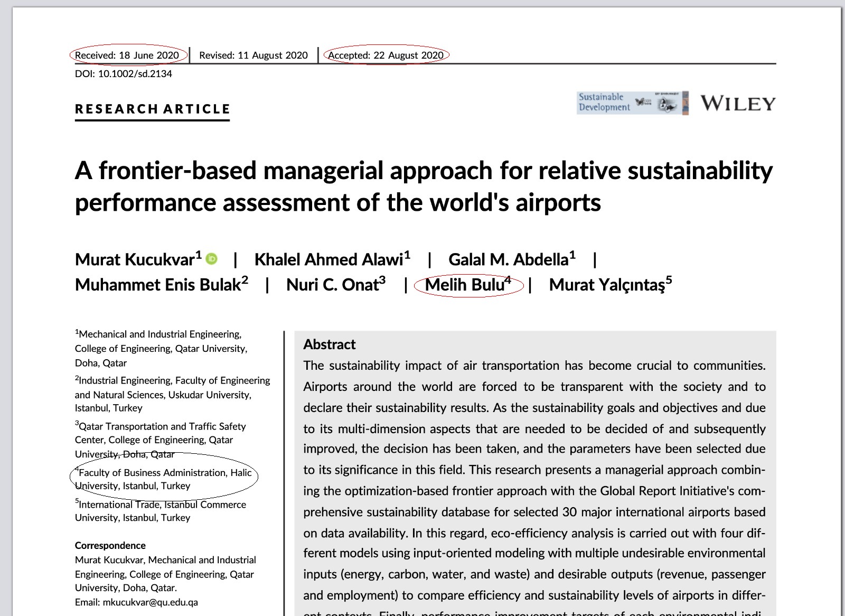Viewport: 845px width, 616px height.
Task: Click the article title about world's airports
Action: (x=424, y=186)
